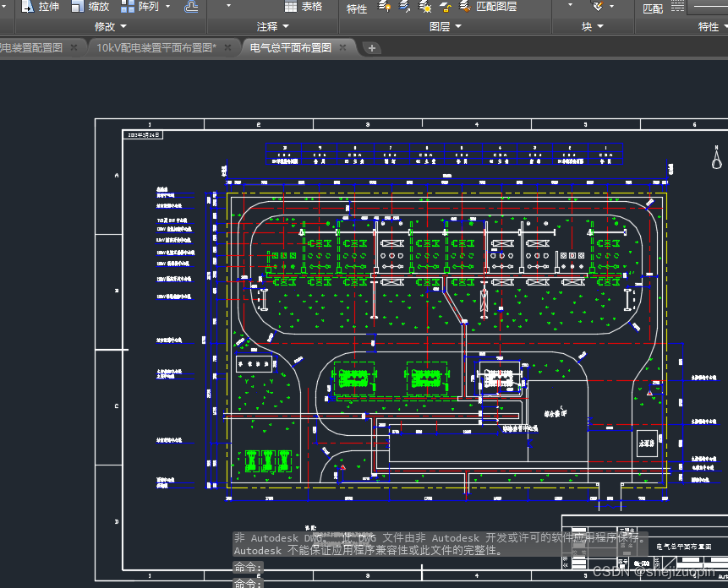Switch to 10kV配电装置平面布置图 drawing tab
This screenshot has height=588, width=728.
click(156, 48)
